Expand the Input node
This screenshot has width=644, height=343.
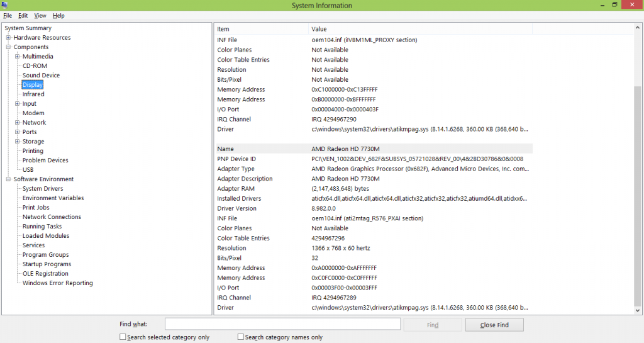pyautogui.click(x=17, y=103)
